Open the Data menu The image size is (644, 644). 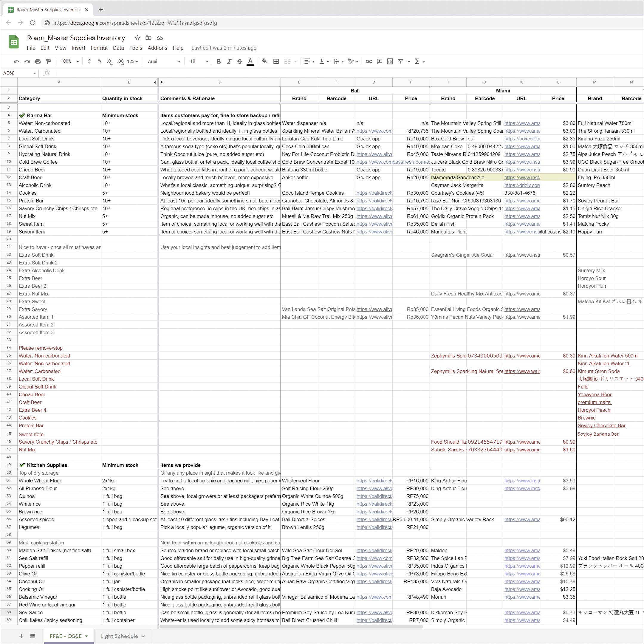tap(118, 48)
